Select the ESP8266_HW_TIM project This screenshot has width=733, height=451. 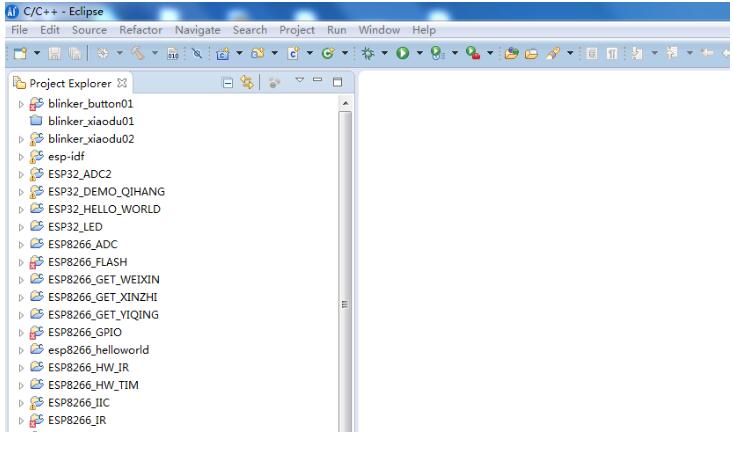93,385
